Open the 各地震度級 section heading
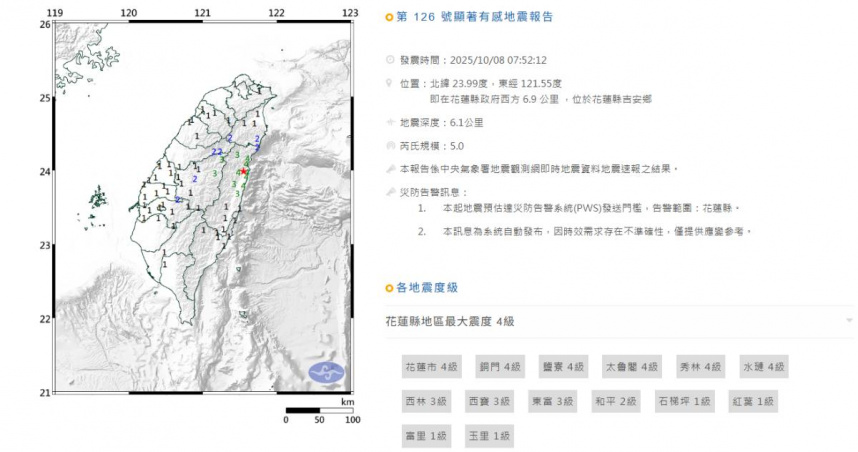Image resolution: width=858 pixels, height=452 pixels. [426, 288]
